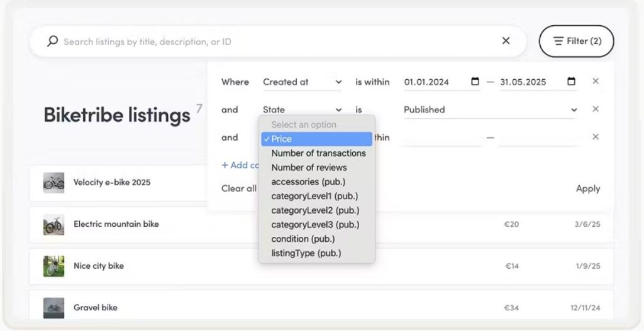This screenshot has height=331, width=644.
Task: Open the Nice city bike listing title
Action: click(x=99, y=266)
